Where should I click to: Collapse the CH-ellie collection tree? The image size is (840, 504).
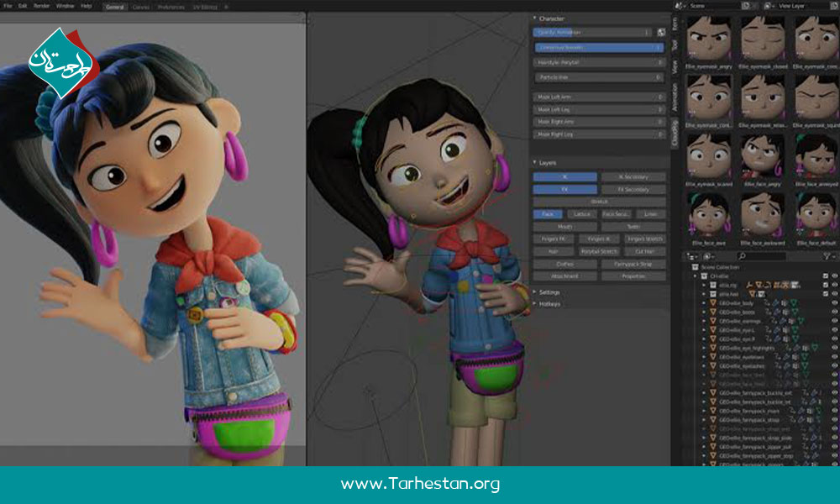(x=696, y=276)
